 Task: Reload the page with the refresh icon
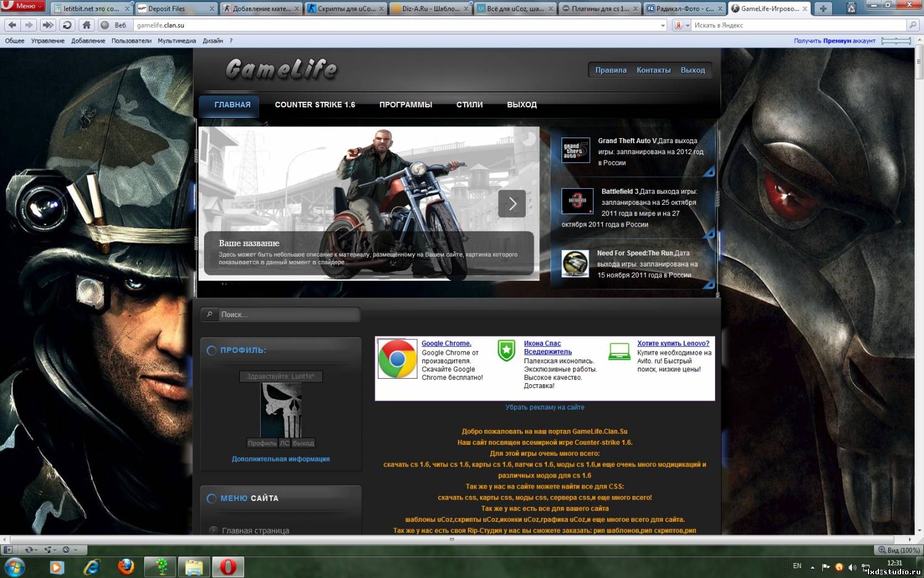click(x=67, y=25)
